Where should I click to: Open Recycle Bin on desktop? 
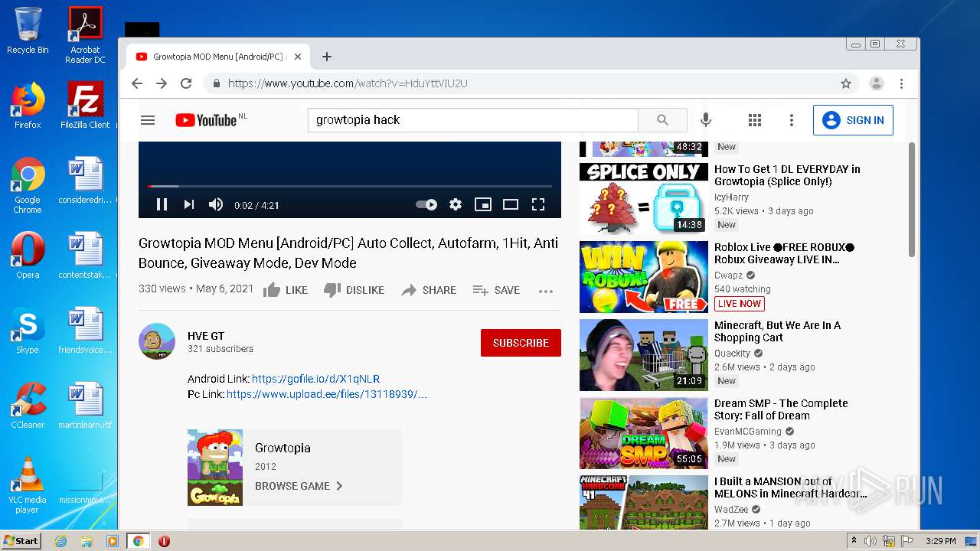click(x=28, y=31)
